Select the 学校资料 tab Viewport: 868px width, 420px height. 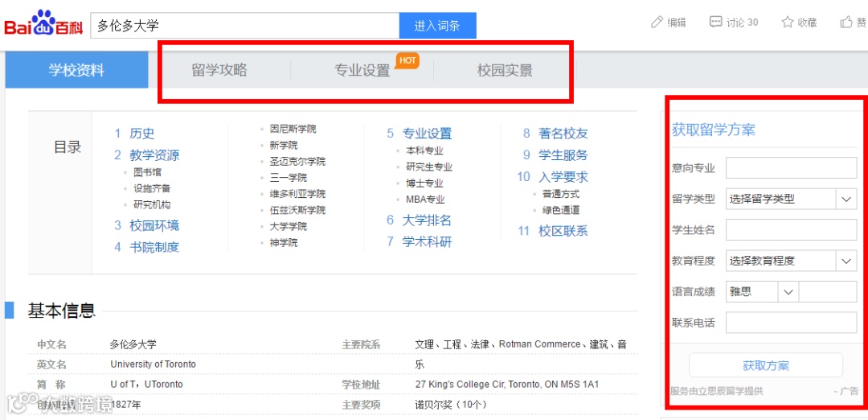[x=76, y=70]
